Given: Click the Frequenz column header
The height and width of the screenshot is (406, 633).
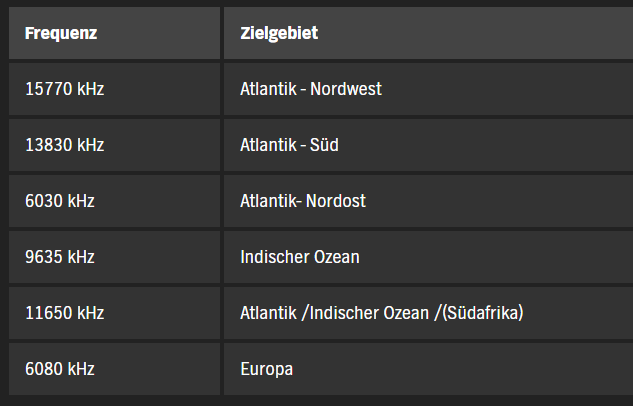Looking at the screenshot, I should tap(61, 33).
